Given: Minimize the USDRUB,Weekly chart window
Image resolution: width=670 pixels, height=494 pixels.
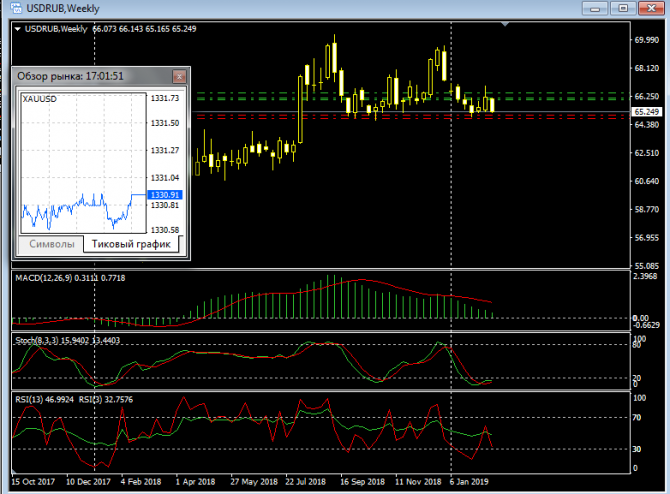Looking at the screenshot, I should 595,8.
